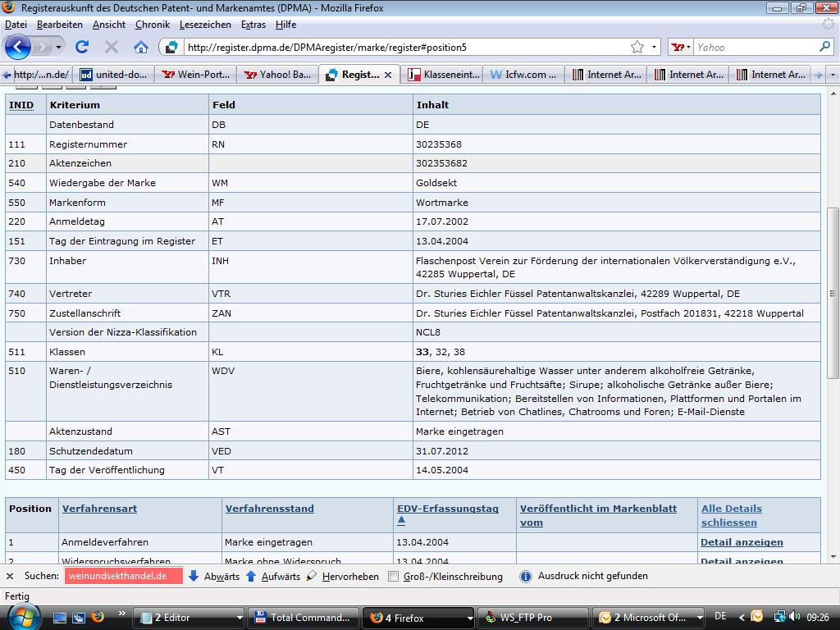Image resolution: width=840 pixels, height=630 pixels.
Task: Switch to WS_FTP Pro in the taskbar
Action: [533, 618]
